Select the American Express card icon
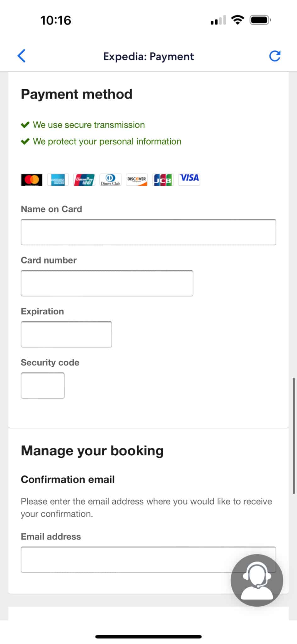This screenshot has height=644, width=297. tap(58, 179)
